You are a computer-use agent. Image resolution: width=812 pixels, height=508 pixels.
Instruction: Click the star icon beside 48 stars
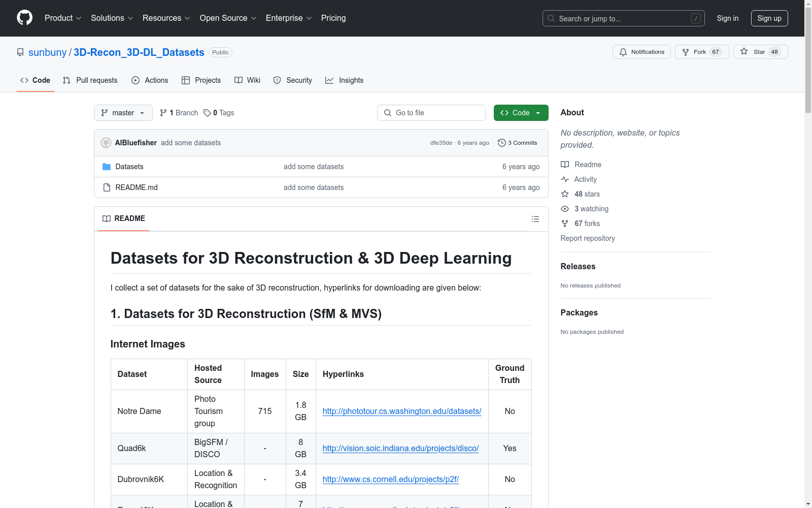point(565,194)
